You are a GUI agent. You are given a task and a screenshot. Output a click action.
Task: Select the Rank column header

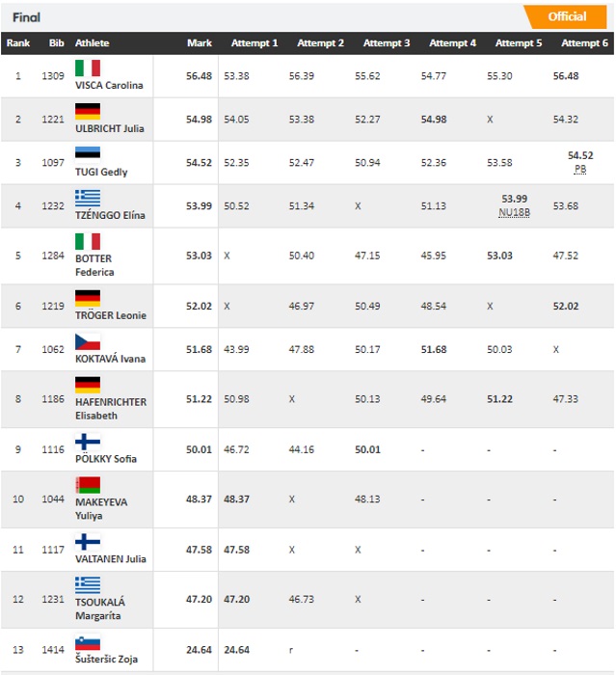[x=18, y=43]
